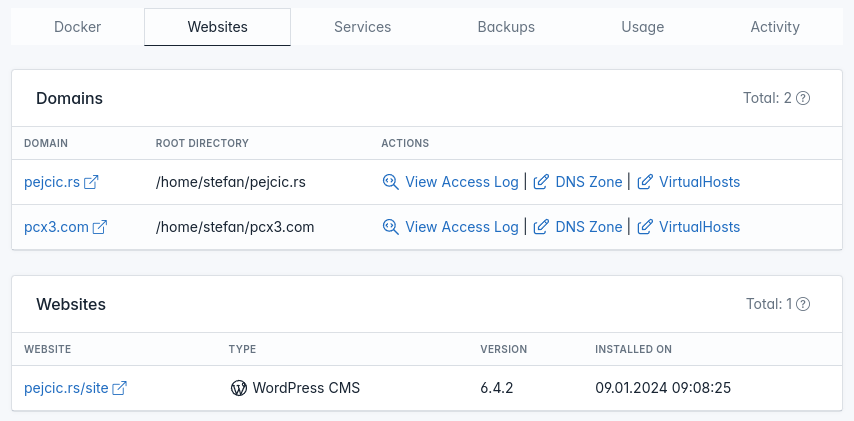Go to the Activity tab

pos(775,27)
